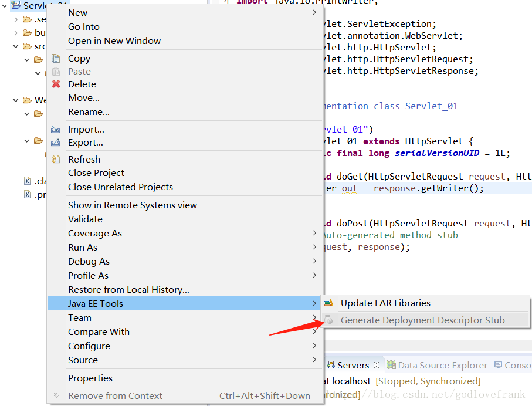
Task: Click doPost method name in editor
Action: tap(352, 224)
